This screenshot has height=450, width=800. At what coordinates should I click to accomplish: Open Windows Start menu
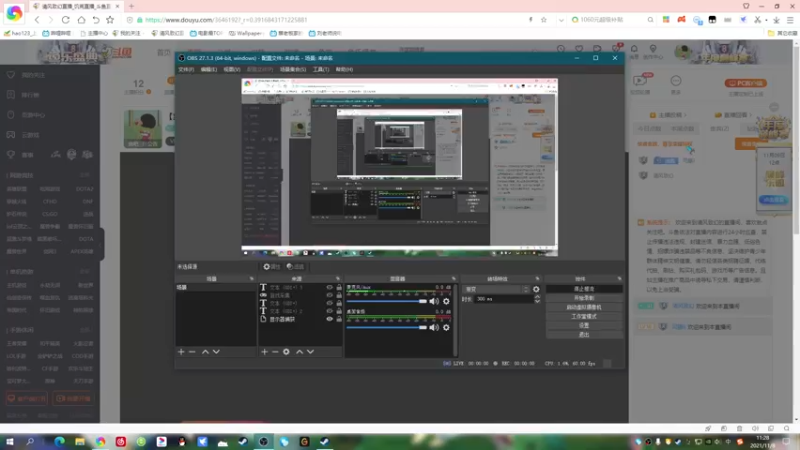pyautogui.click(x=10, y=442)
